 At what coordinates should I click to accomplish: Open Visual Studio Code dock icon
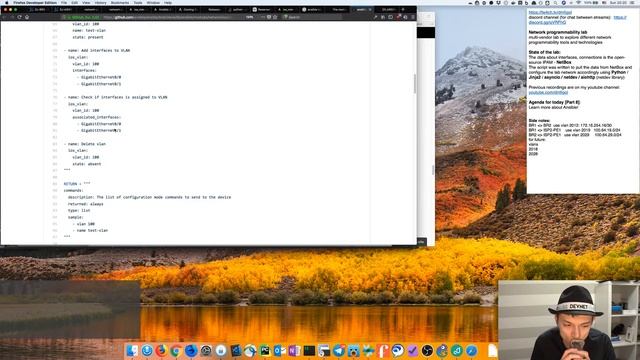coord(236,351)
